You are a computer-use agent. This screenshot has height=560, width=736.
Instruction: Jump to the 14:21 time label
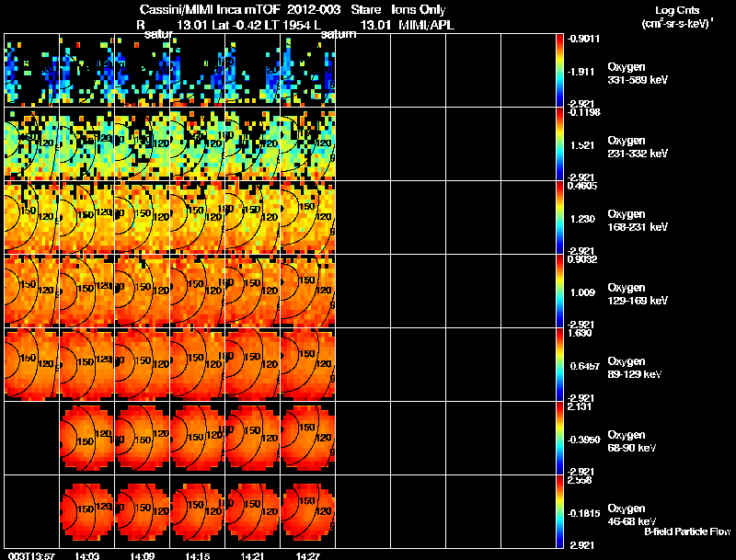(252, 556)
